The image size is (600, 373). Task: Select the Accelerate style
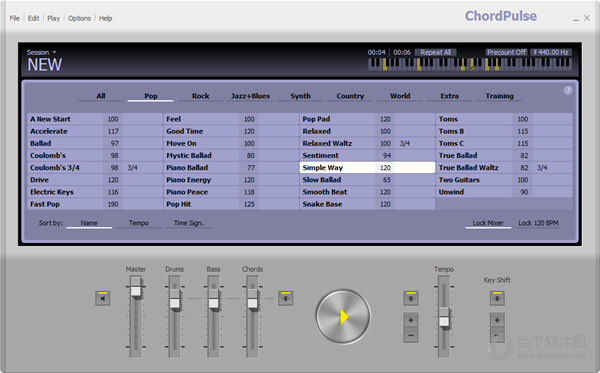pos(95,131)
